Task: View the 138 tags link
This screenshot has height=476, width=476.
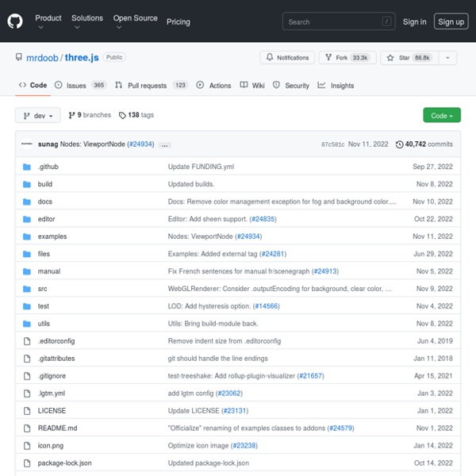Action: pos(136,115)
